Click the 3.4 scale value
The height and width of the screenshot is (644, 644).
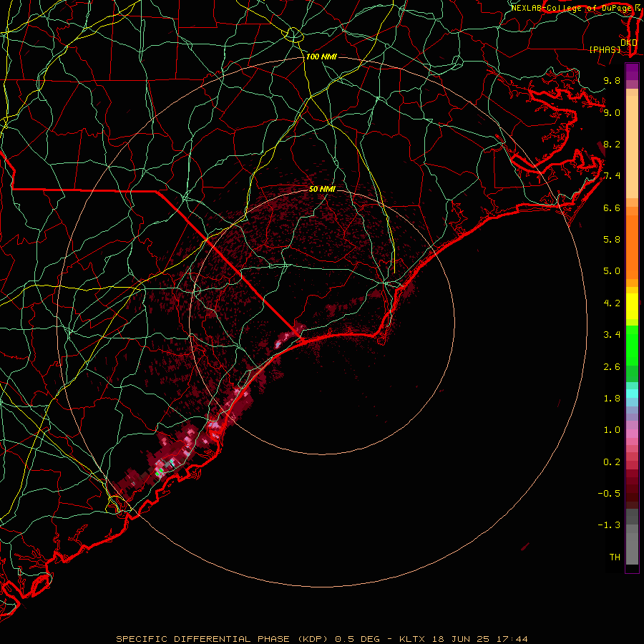(x=612, y=335)
